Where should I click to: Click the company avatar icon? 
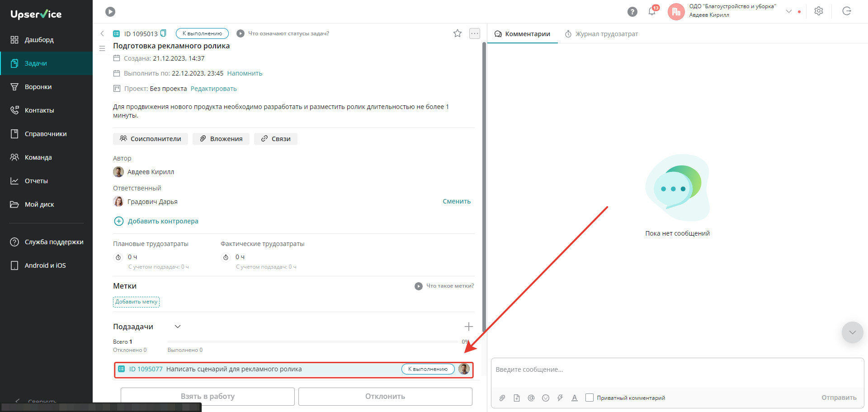click(x=676, y=12)
